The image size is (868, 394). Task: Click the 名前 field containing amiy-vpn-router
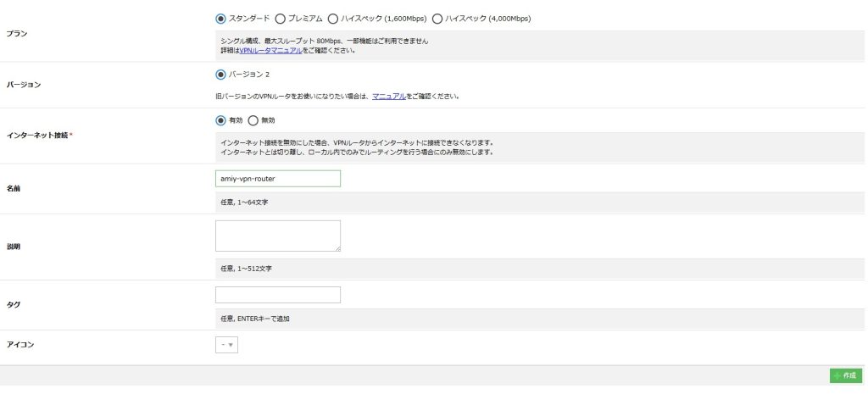(x=277, y=179)
